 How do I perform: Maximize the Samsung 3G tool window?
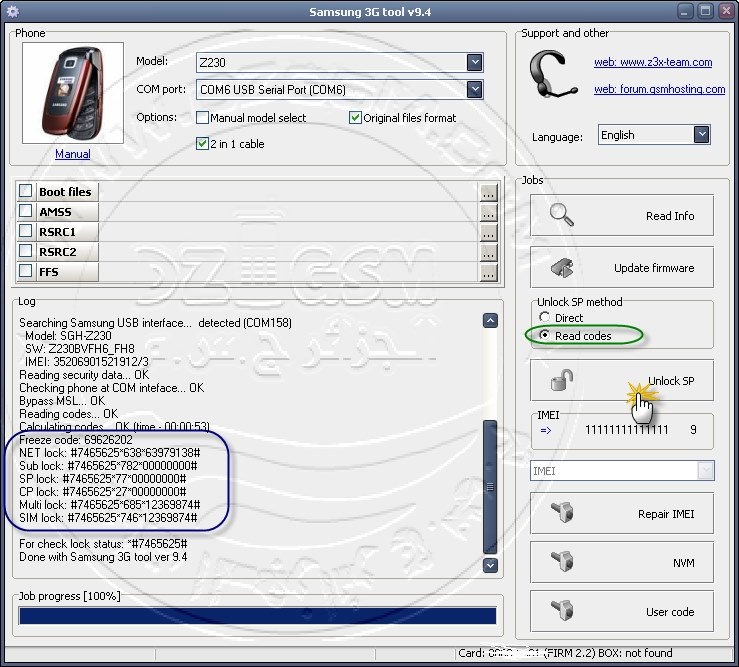click(x=705, y=11)
